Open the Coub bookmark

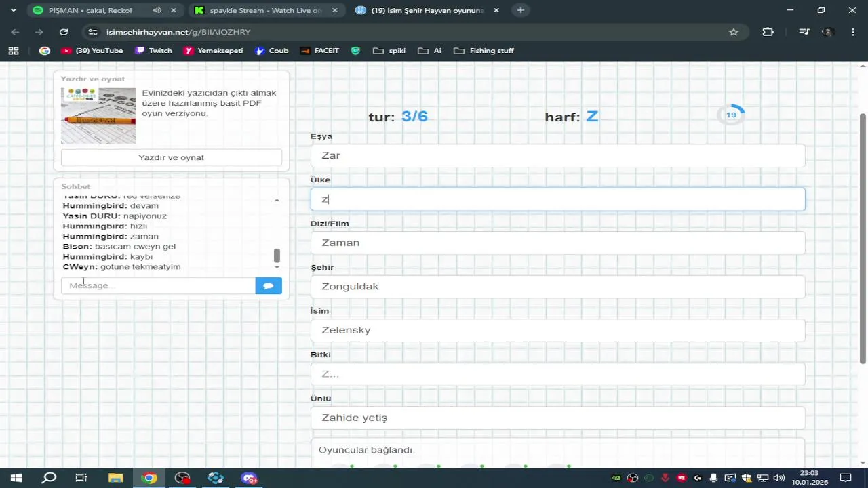271,51
